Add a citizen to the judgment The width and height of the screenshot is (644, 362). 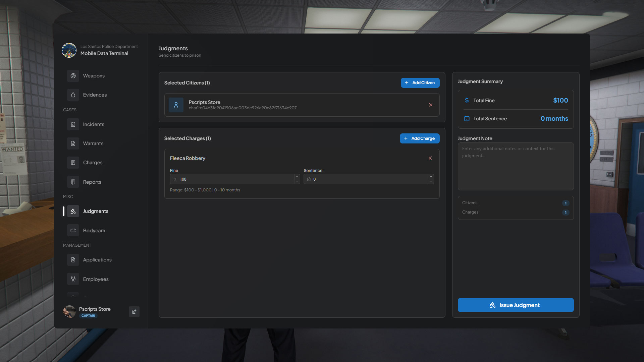(x=420, y=83)
